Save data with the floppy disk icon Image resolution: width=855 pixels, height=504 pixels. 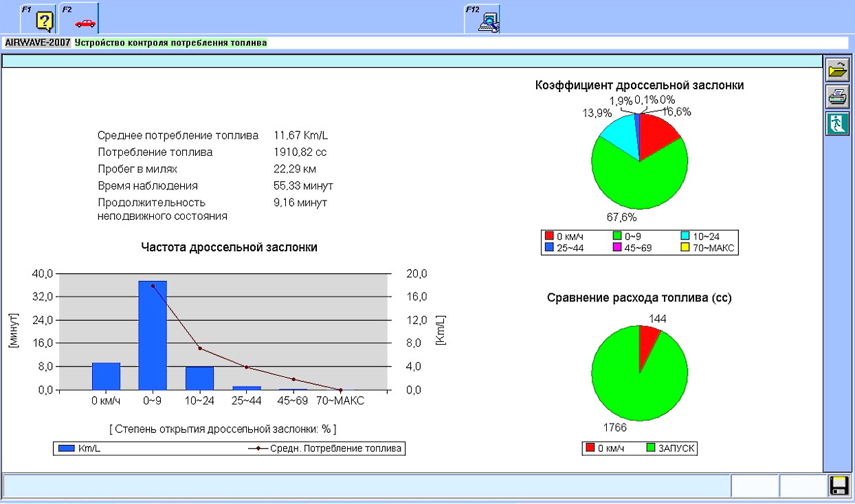(x=839, y=485)
